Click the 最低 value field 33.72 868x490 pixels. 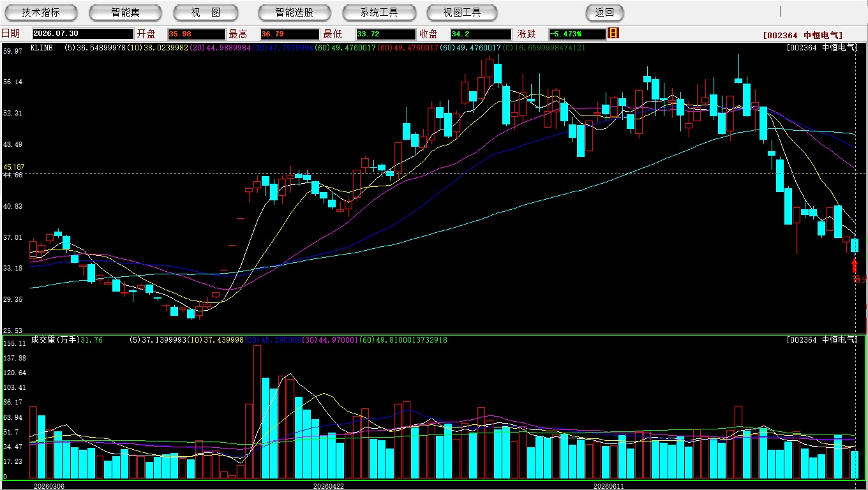coord(385,34)
